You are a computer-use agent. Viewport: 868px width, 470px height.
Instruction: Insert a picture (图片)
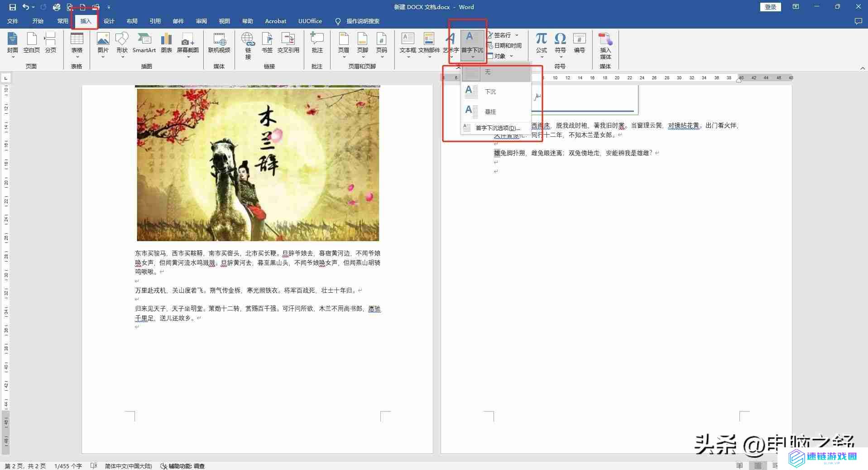coord(103,45)
